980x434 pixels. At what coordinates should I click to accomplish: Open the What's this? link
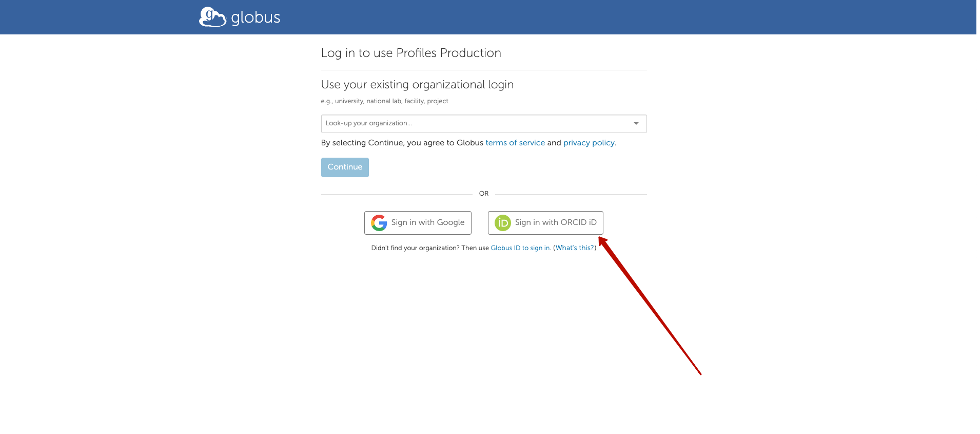tap(575, 248)
